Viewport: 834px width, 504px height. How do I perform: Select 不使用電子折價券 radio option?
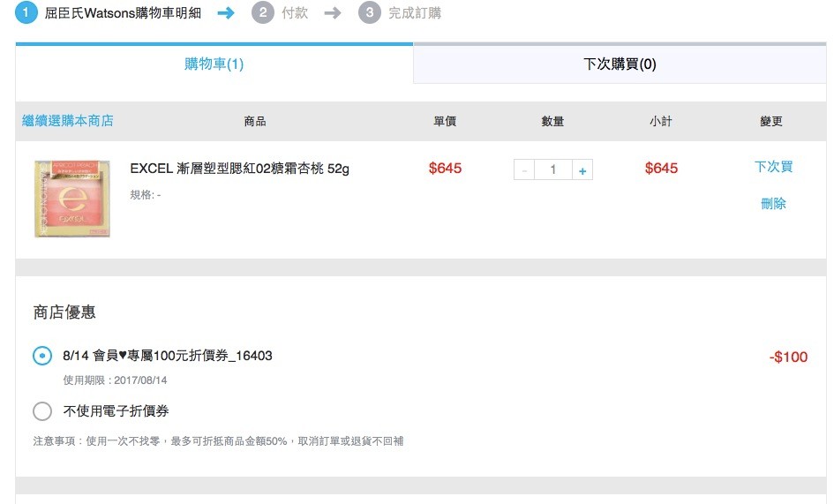tap(42, 410)
